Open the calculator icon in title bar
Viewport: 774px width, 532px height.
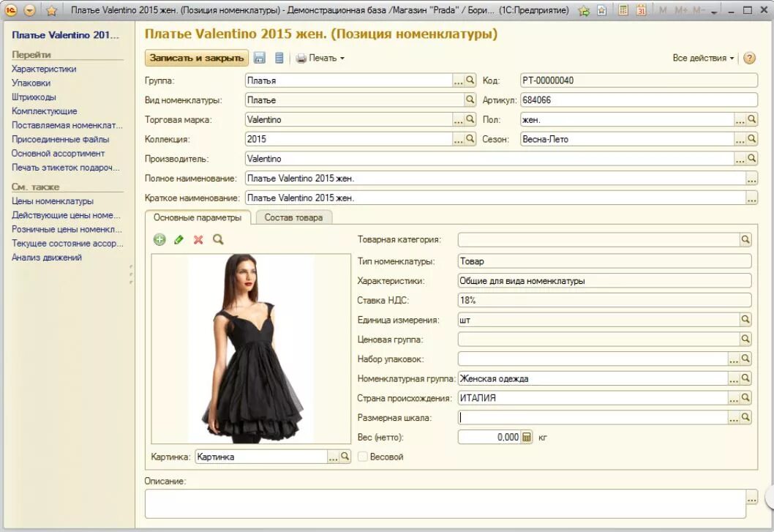(x=623, y=10)
